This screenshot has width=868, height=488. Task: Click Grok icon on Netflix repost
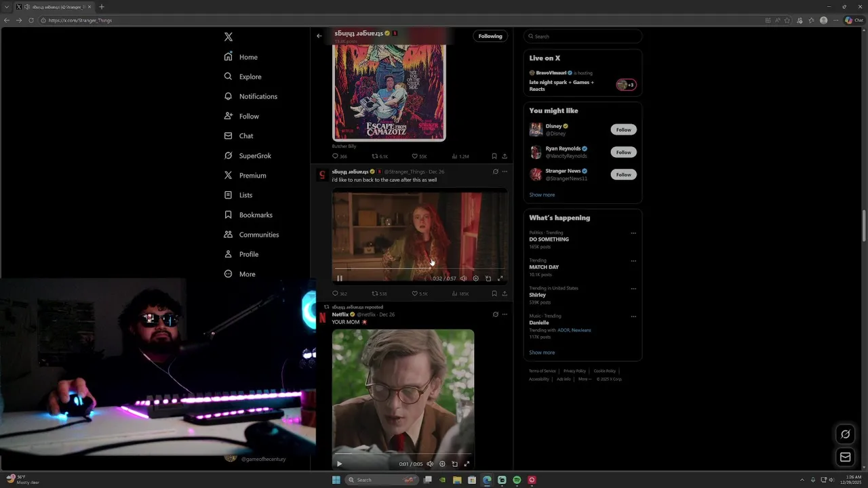click(495, 314)
